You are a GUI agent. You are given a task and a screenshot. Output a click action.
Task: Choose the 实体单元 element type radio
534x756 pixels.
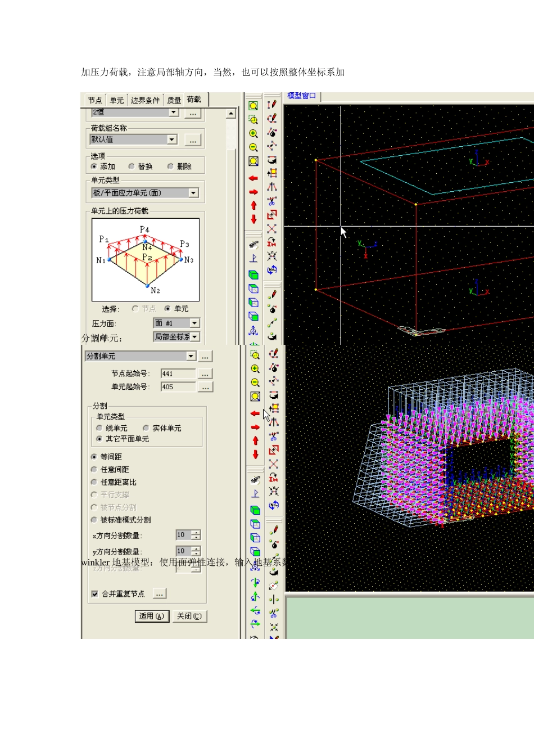click(x=146, y=428)
